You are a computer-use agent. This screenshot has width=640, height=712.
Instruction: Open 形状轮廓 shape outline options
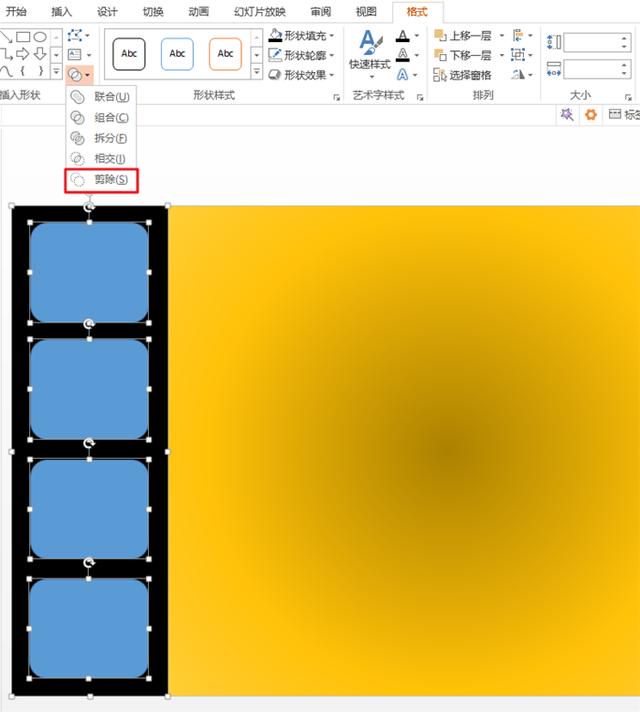[302, 55]
